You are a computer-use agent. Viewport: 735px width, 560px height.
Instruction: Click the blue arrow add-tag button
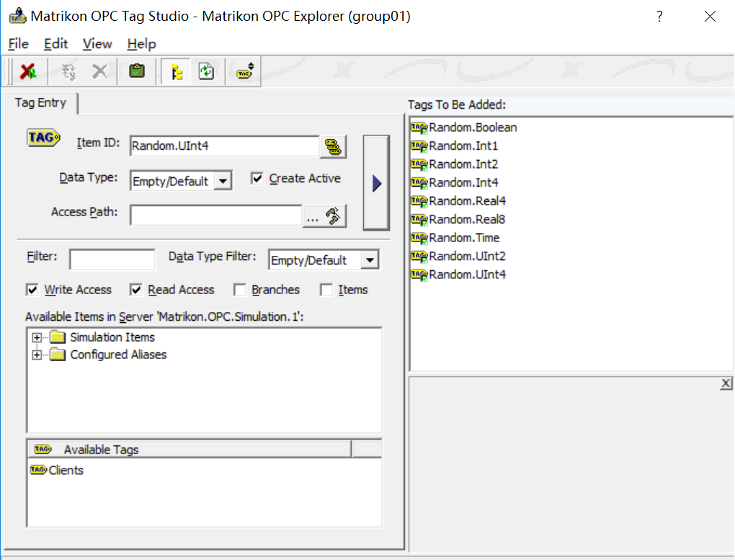(x=376, y=183)
